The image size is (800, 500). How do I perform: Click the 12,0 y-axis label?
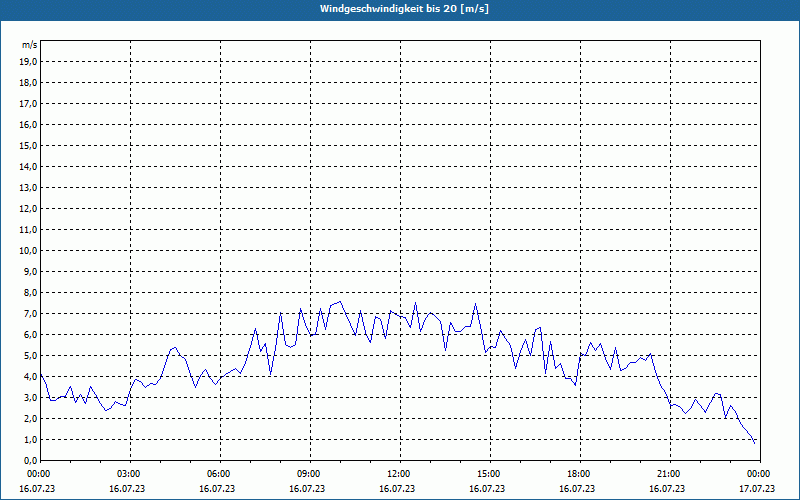tap(28, 208)
